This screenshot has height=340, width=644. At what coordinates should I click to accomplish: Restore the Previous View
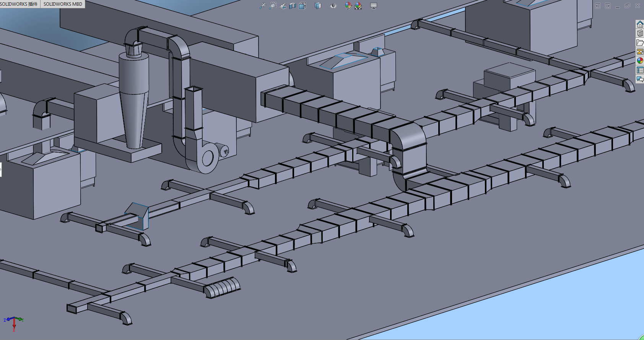[x=283, y=6]
